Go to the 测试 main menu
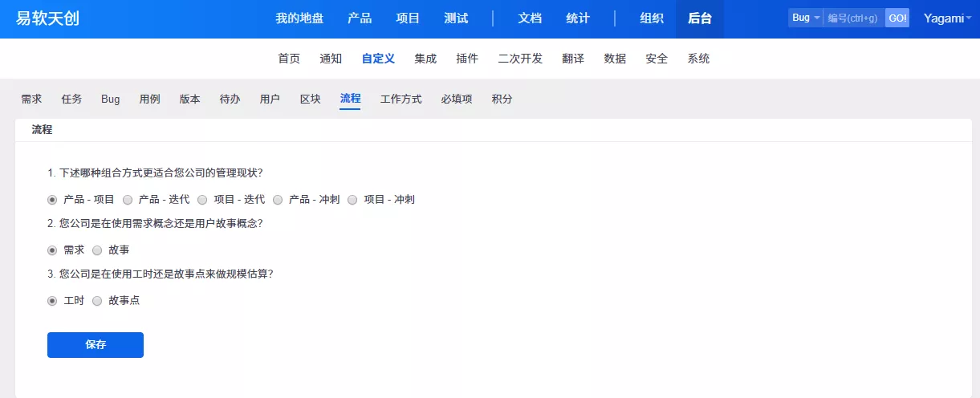 (x=456, y=18)
